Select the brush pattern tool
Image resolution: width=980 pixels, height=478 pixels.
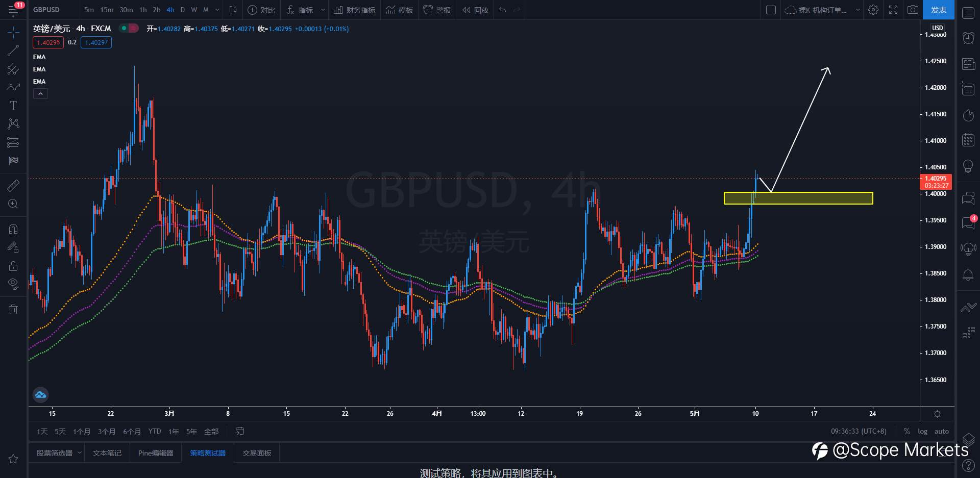coord(13,87)
